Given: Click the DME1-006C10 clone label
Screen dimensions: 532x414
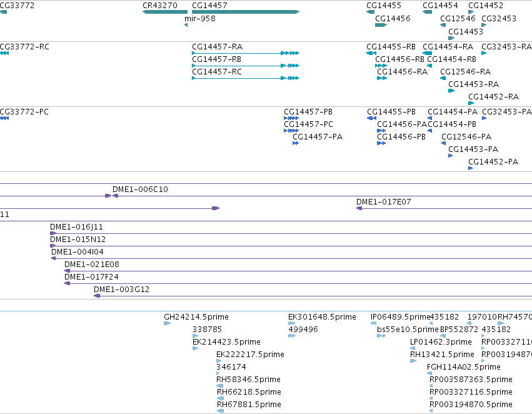Looking at the screenshot, I should 140,189.
